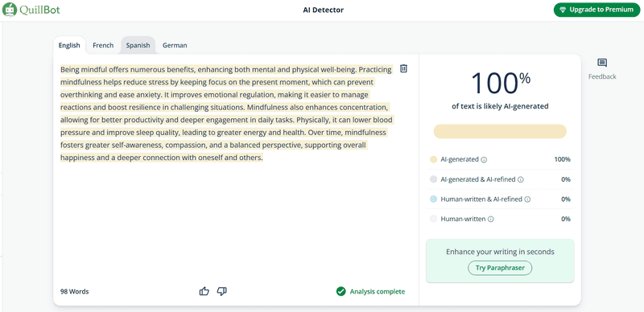Click the AI-generated percentage progress bar
644x312 pixels.
coord(500,131)
